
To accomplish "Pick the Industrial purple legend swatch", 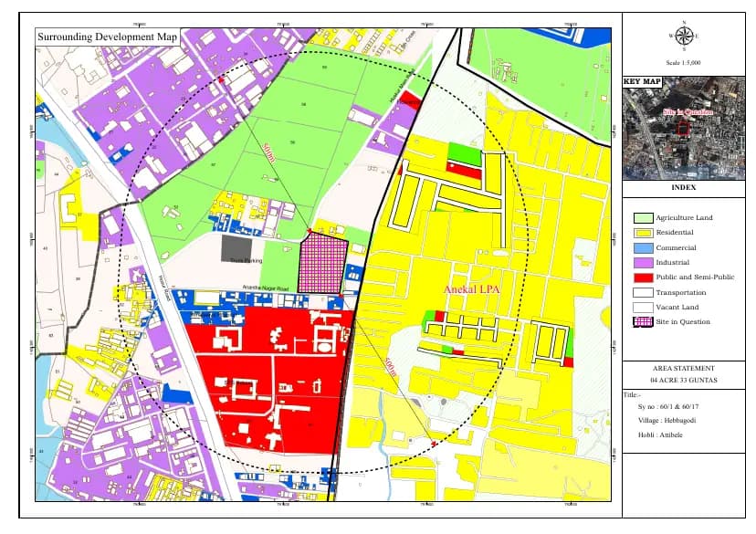I will tap(643, 263).
